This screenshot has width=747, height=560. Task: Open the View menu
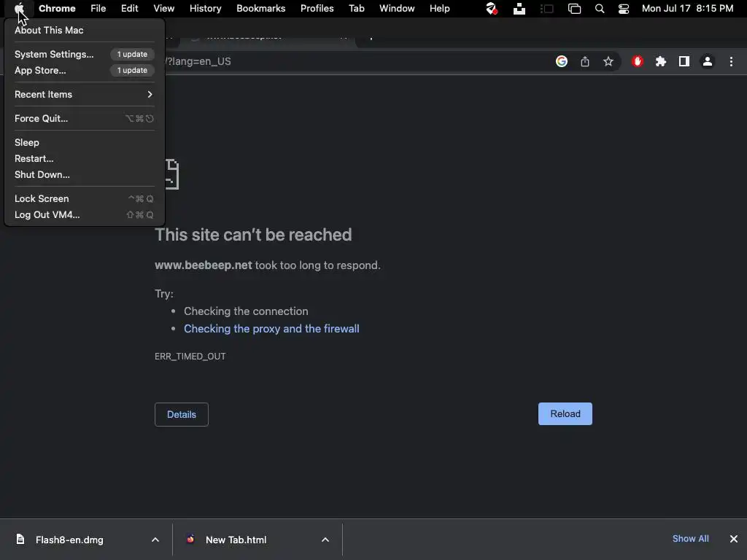click(x=164, y=8)
